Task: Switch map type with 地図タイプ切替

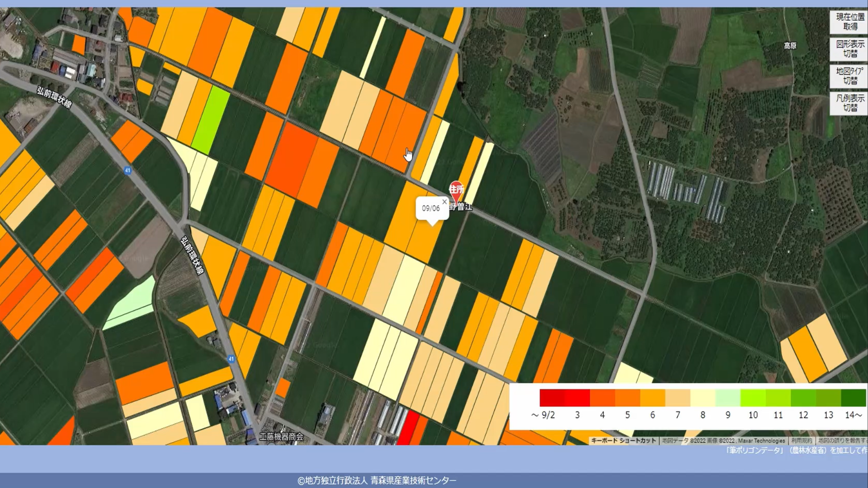Action: click(849, 76)
